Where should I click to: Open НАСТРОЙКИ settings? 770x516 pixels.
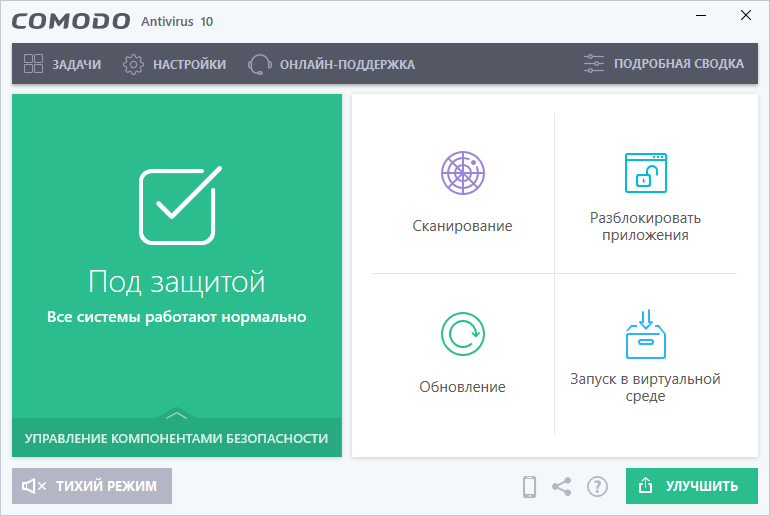point(174,64)
